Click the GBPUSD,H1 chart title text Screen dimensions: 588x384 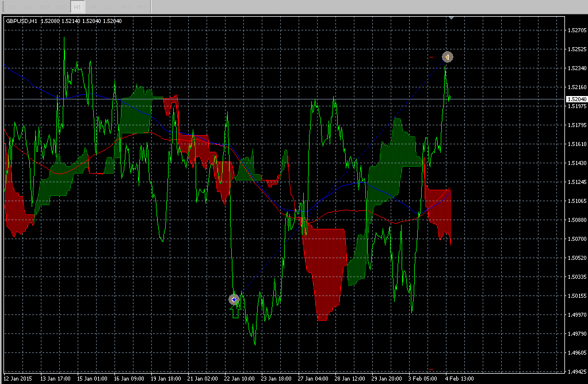[x=21, y=21]
